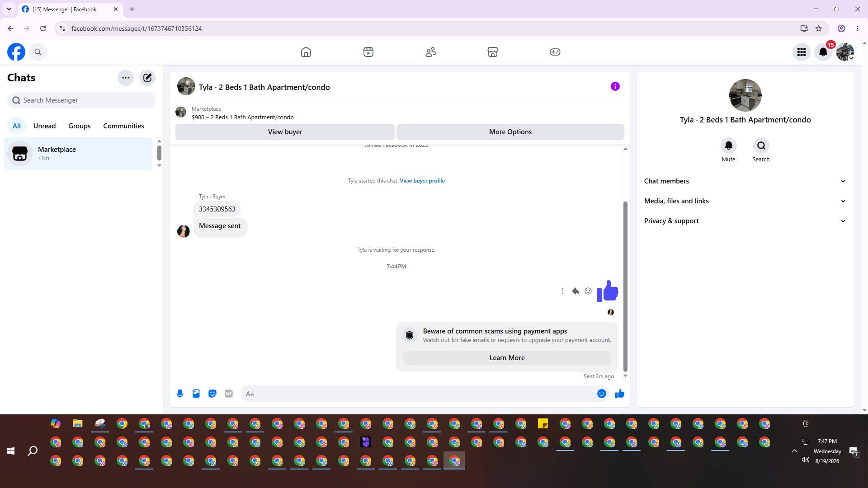
Task: Open a new browser tab
Action: point(132,9)
